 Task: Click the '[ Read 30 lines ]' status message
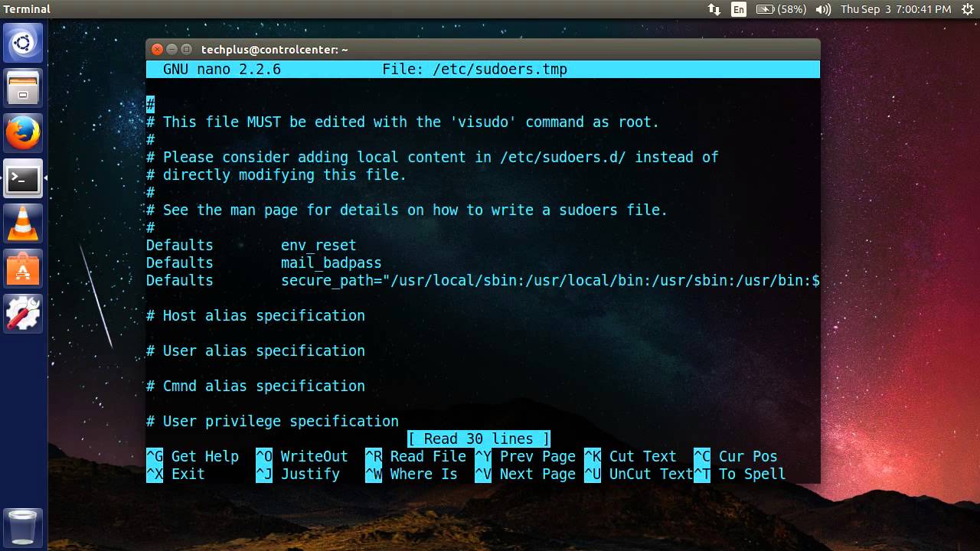(x=479, y=439)
